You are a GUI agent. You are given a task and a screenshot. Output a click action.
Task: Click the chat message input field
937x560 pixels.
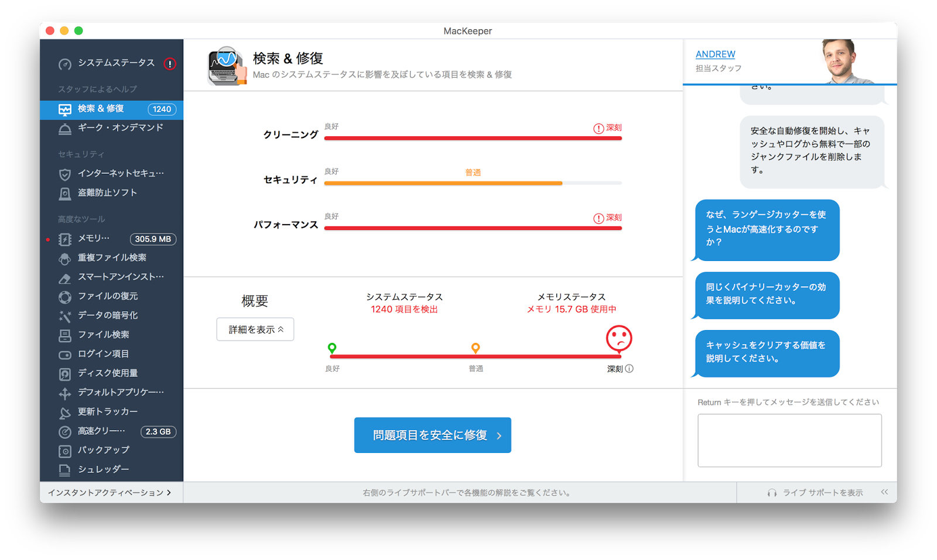point(789,441)
